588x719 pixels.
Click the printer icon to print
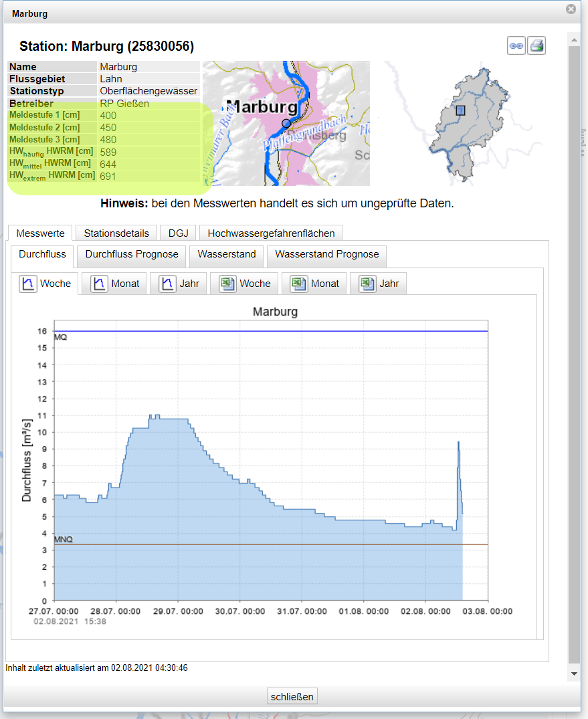[536, 46]
